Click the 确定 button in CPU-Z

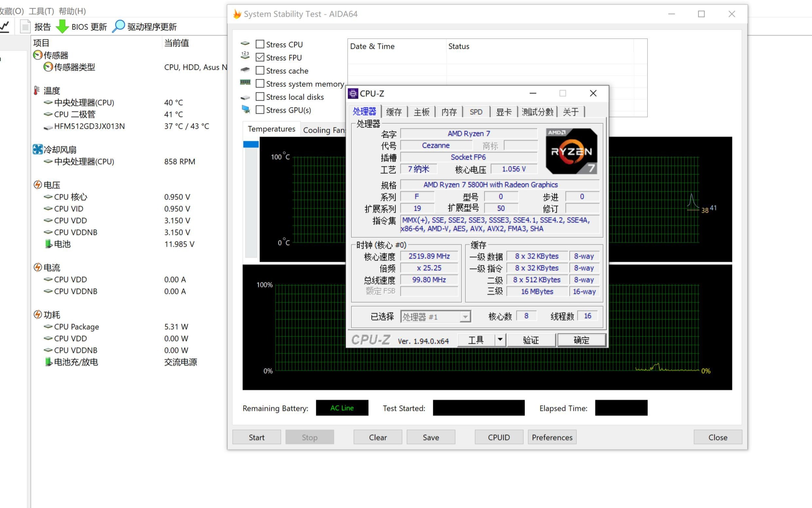click(581, 340)
